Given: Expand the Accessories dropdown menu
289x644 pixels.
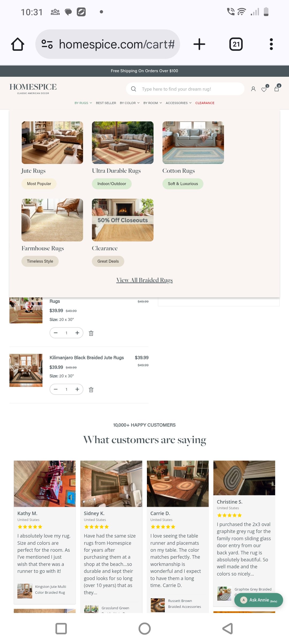Looking at the screenshot, I should [178, 103].
